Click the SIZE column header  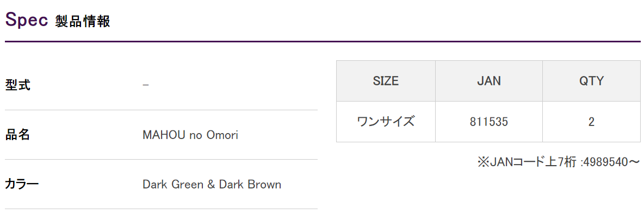point(386,81)
